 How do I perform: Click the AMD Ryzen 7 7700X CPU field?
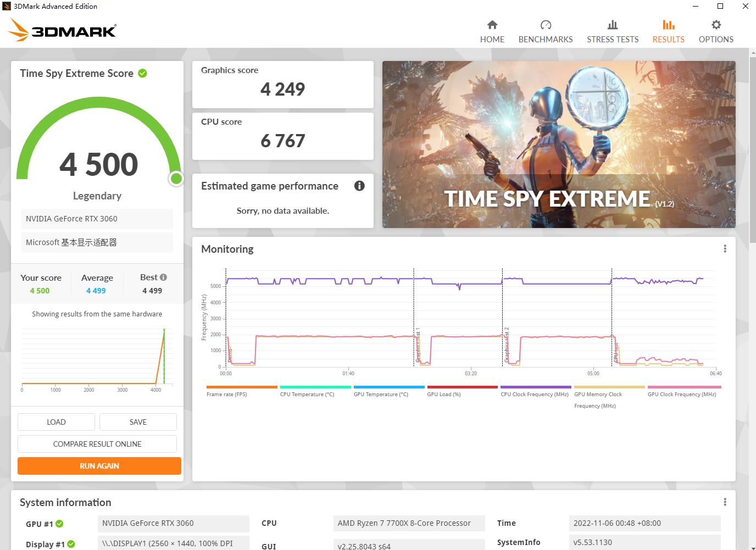[x=409, y=523]
